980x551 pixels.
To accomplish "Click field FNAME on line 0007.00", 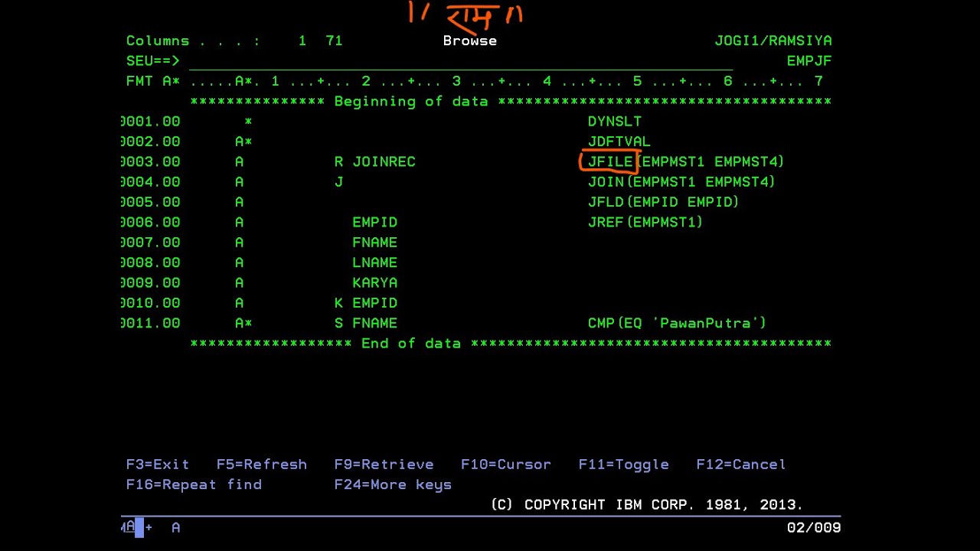I will [x=375, y=243].
